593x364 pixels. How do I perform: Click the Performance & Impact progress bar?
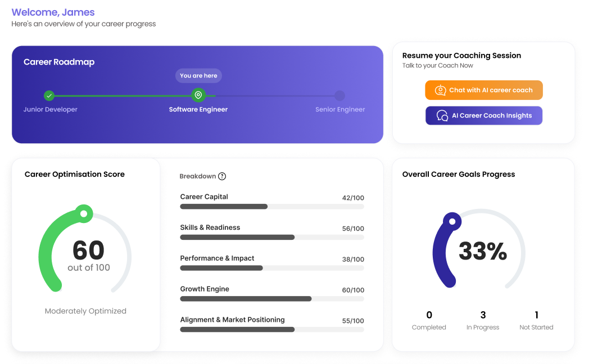point(271,268)
